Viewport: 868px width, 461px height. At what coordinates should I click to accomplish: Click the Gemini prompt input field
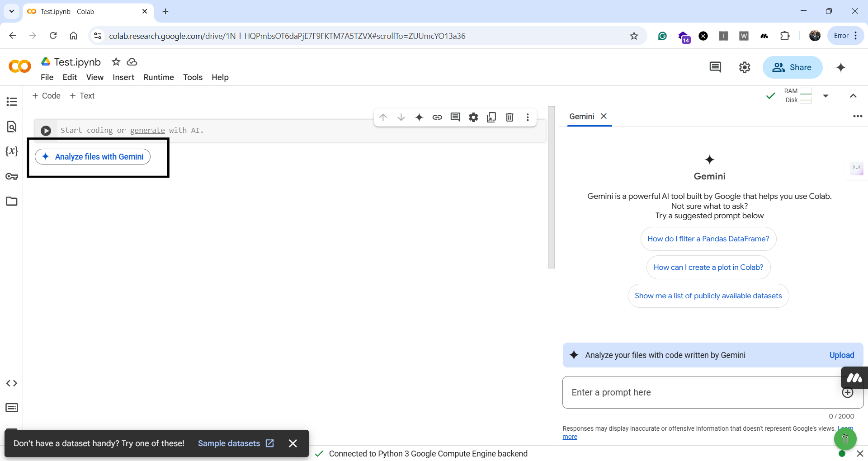(701, 392)
